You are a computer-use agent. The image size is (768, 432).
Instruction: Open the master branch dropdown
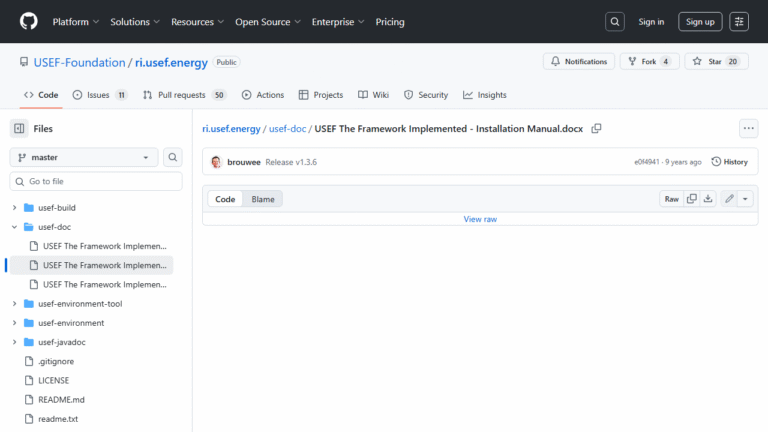84,157
